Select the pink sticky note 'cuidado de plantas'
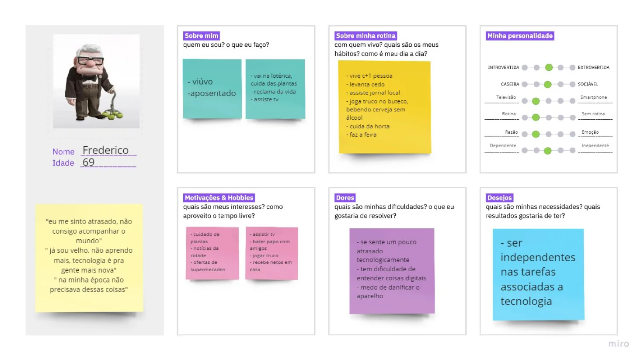Screen dimensions: 644x362 212,253
